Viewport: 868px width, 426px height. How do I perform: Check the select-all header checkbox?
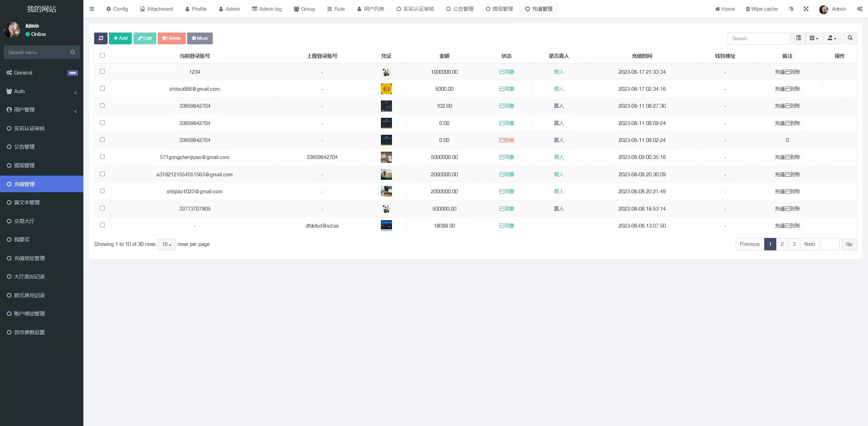(102, 55)
